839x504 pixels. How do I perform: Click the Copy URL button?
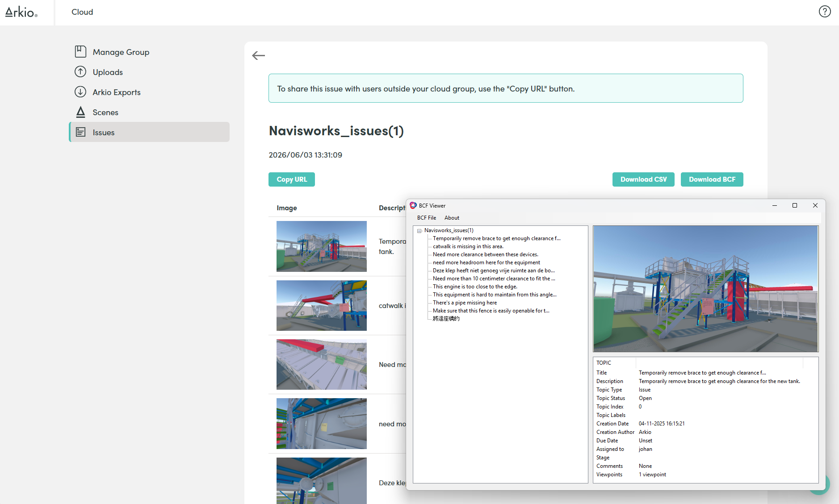[x=292, y=179]
